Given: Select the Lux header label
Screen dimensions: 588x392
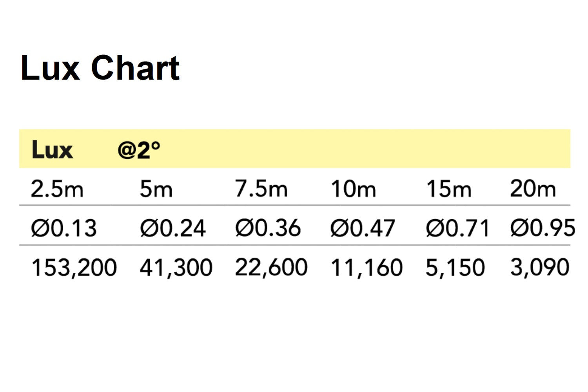Looking at the screenshot, I should click(52, 150).
